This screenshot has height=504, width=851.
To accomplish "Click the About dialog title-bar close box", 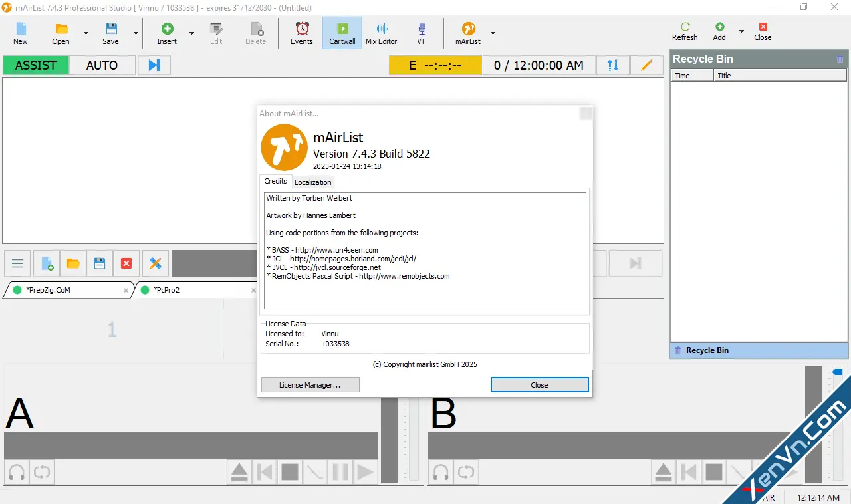I will 586,114.
